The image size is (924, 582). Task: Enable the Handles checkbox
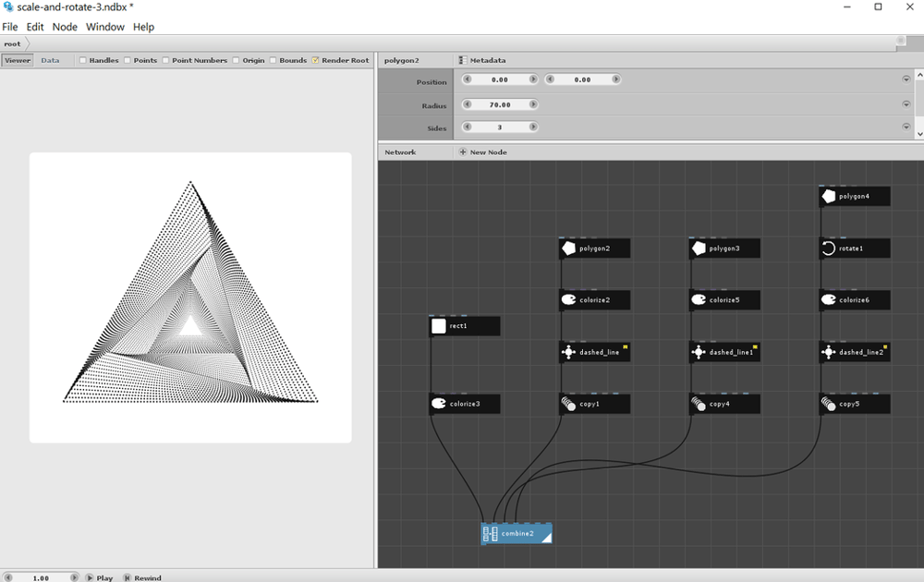83,60
